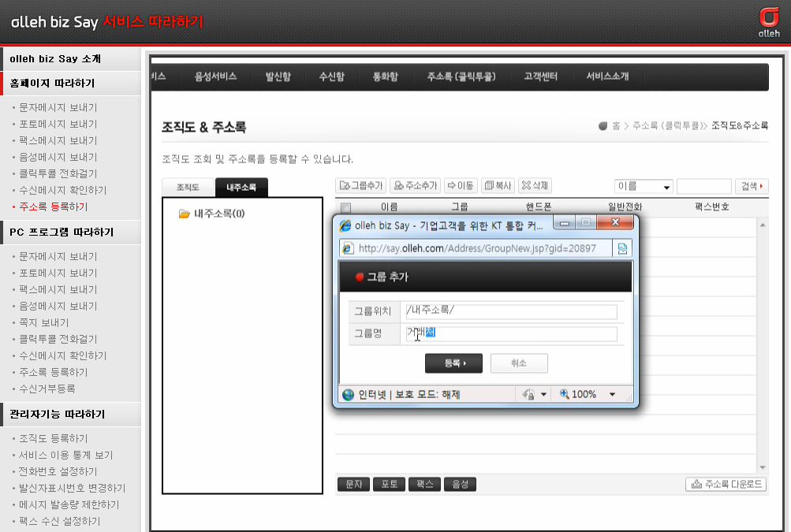Open 수신메시지 확인하기 under 홈페이지 따라하기
Image resolution: width=791 pixels, height=532 pixels.
pos(62,190)
